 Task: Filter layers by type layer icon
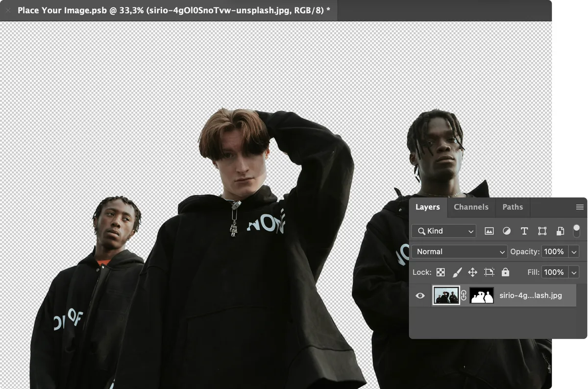[x=524, y=231]
